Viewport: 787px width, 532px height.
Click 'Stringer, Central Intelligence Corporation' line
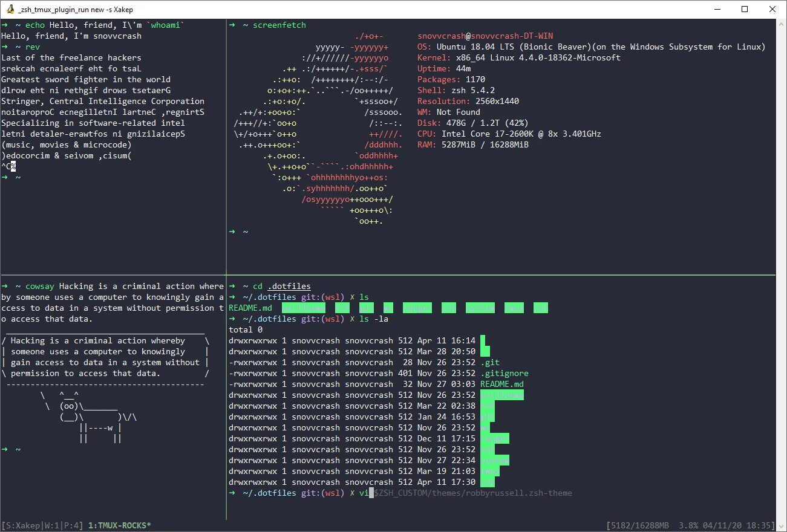(103, 101)
